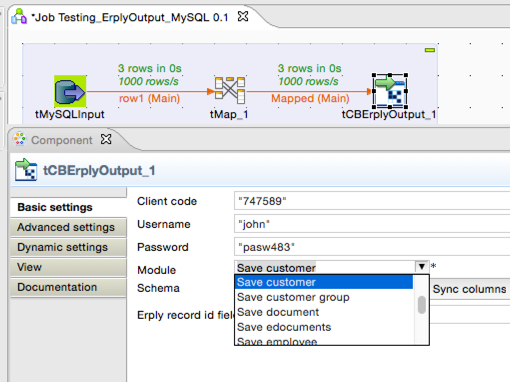Image resolution: width=510 pixels, height=382 pixels.
Task: Activate the Job Testing_ErplyOutput_MySQL 0.1 tab
Action: tap(131, 17)
